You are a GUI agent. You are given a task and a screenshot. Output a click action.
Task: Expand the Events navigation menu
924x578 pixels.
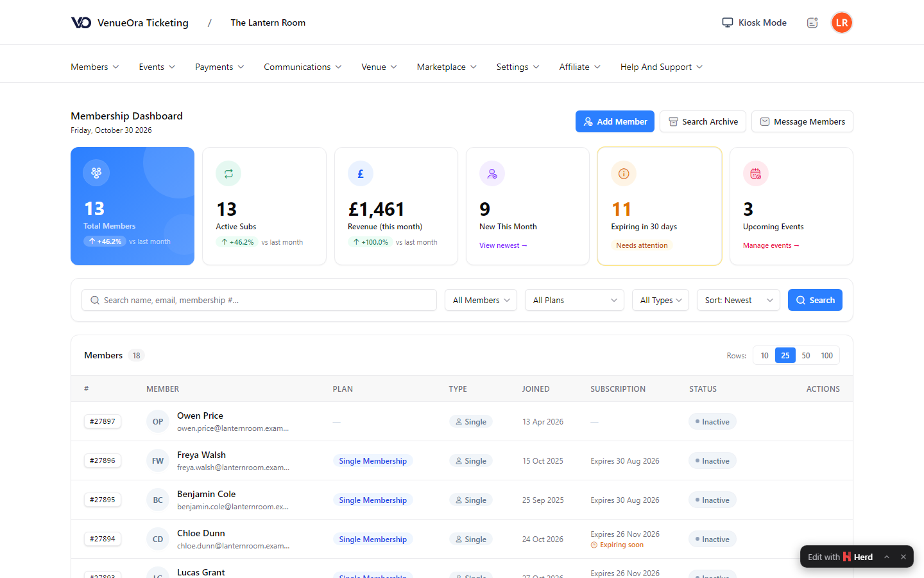tap(157, 67)
